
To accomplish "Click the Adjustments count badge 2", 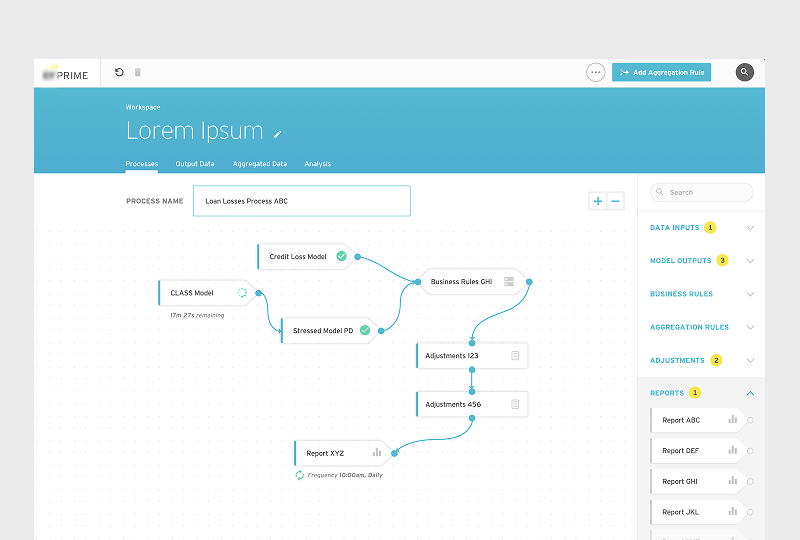I will [x=716, y=360].
